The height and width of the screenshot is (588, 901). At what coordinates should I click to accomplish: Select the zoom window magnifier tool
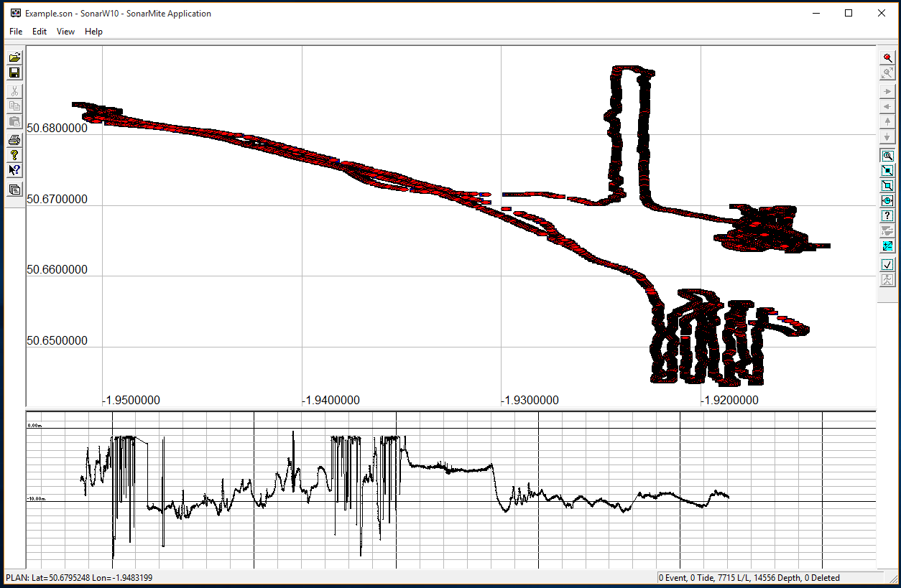[x=887, y=156]
